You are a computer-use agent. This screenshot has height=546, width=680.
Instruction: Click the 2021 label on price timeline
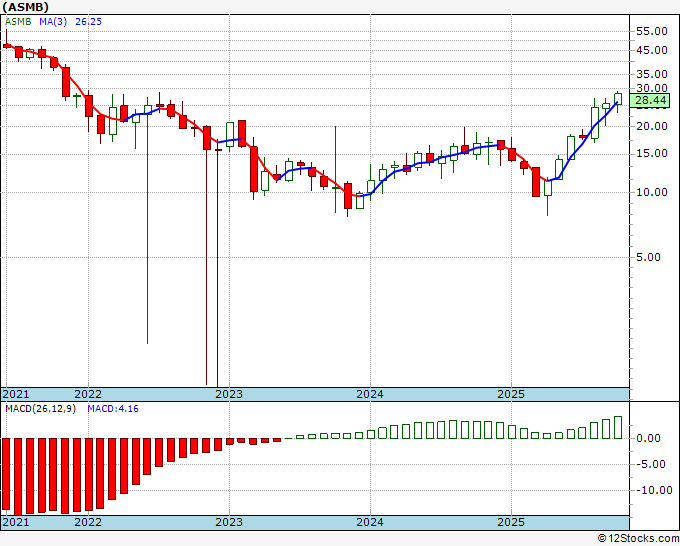pos(16,394)
